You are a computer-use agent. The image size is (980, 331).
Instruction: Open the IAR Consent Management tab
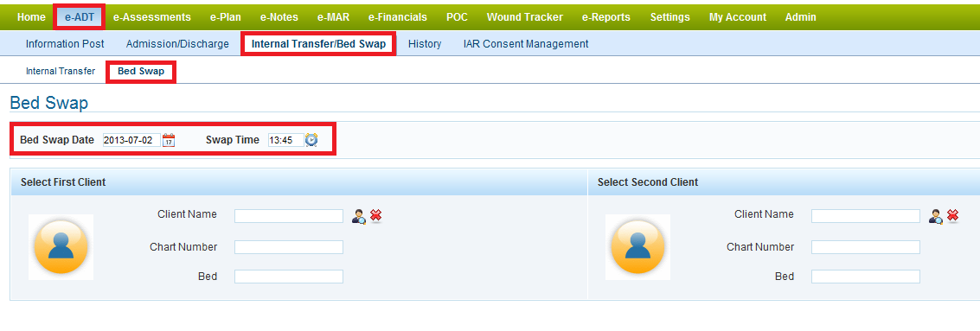[526, 44]
